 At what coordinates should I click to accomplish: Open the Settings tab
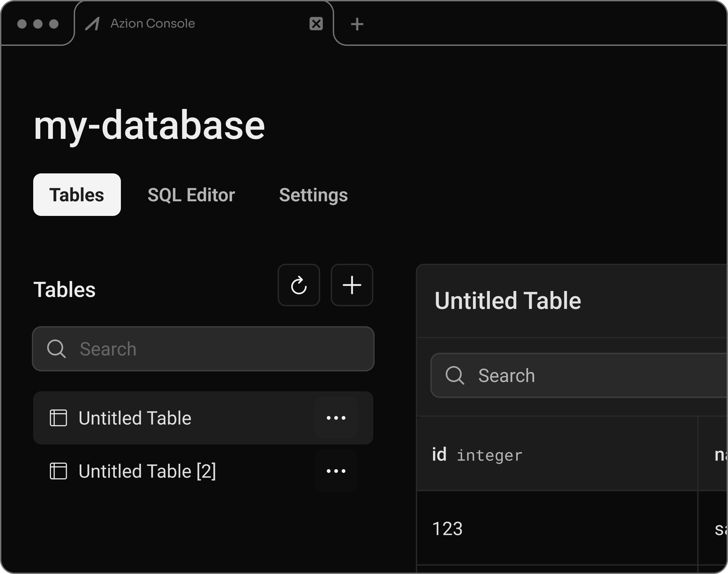[x=314, y=195]
